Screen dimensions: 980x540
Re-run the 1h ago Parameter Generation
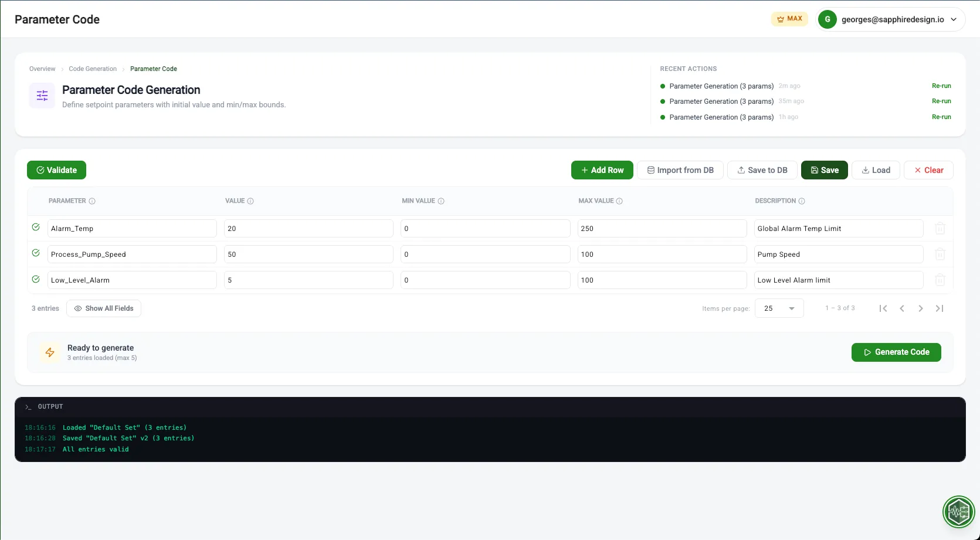click(941, 117)
